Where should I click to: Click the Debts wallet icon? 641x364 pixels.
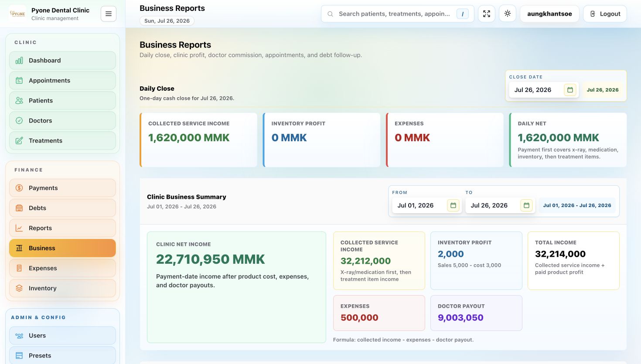(x=19, y=208)
